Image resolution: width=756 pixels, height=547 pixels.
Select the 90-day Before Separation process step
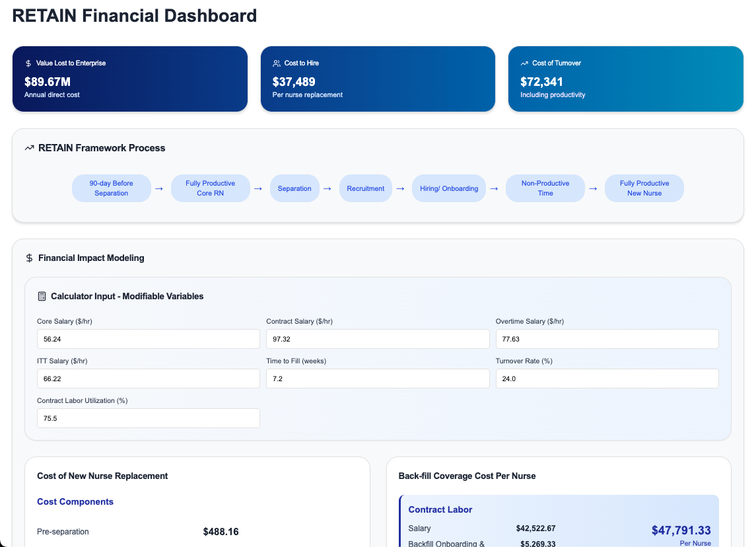tap(111, 188)
